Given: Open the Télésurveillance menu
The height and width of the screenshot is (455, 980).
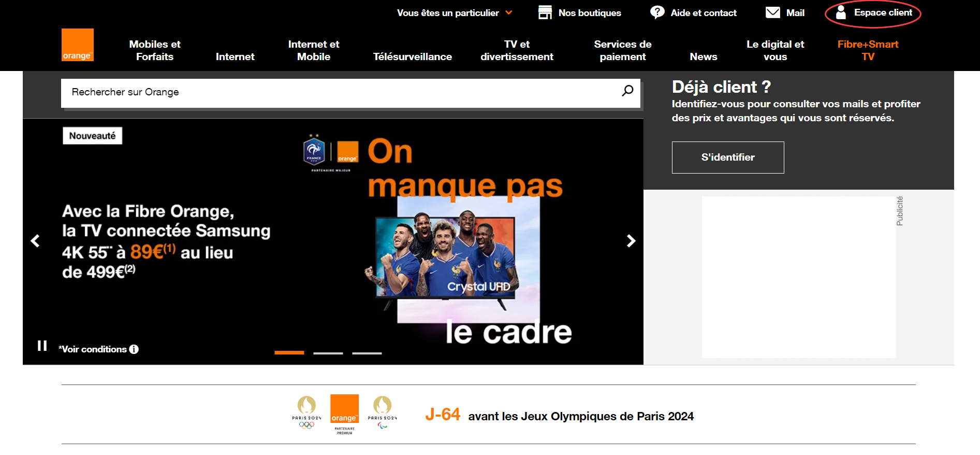Looking at the screenshot, I should pyautogui.click(x=413, y=56).
